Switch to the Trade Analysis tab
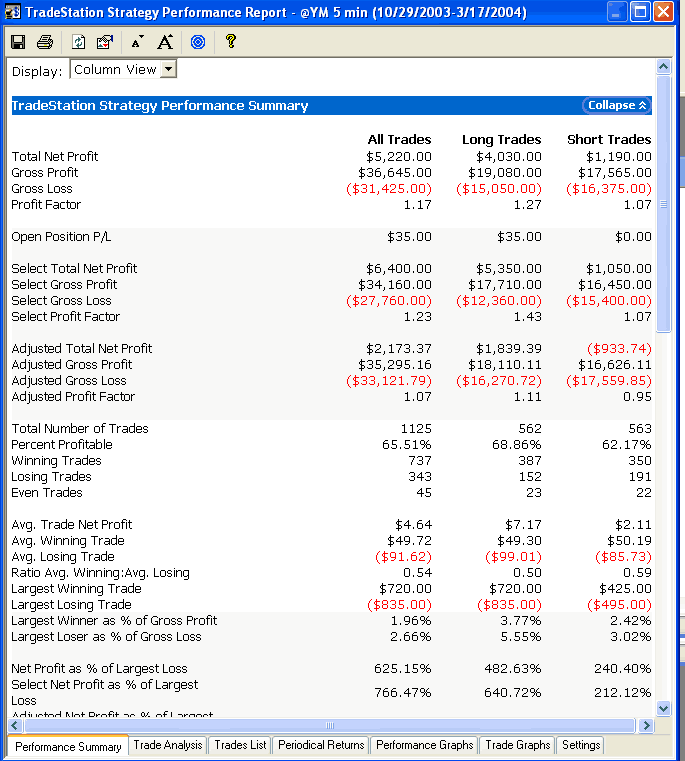The width and height of the screenshot is (685, 761). pos(168,744)
